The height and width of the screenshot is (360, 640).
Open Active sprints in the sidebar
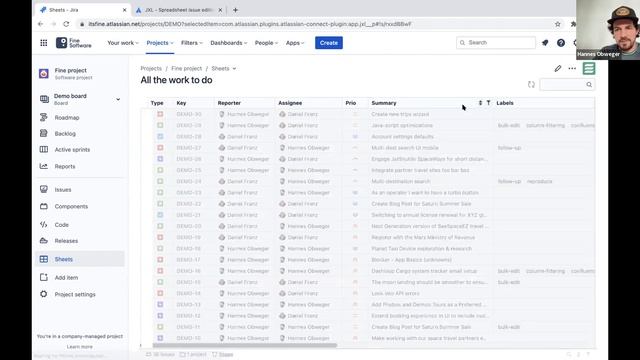[72, 150]
